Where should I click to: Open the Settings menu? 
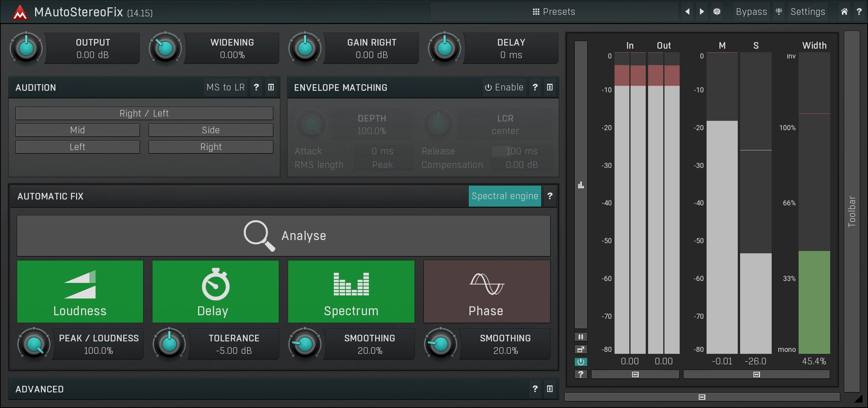coord(808,12)
